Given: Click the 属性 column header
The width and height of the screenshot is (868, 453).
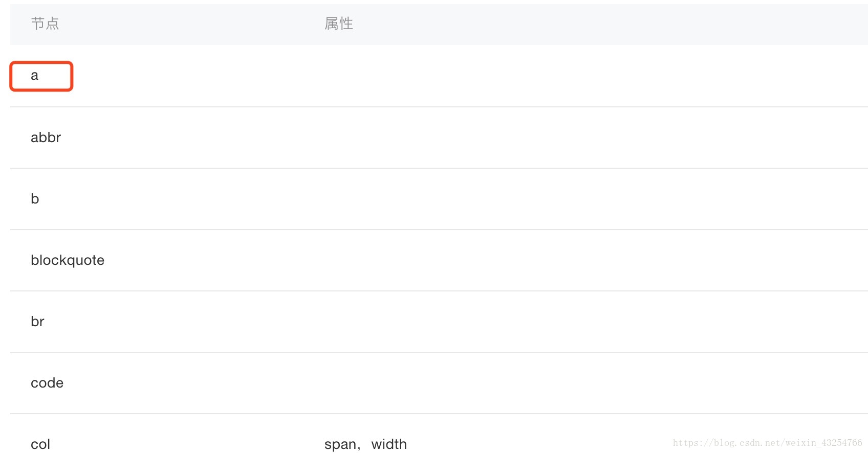Looking at the screenshot, I should (x=339, y=24).
